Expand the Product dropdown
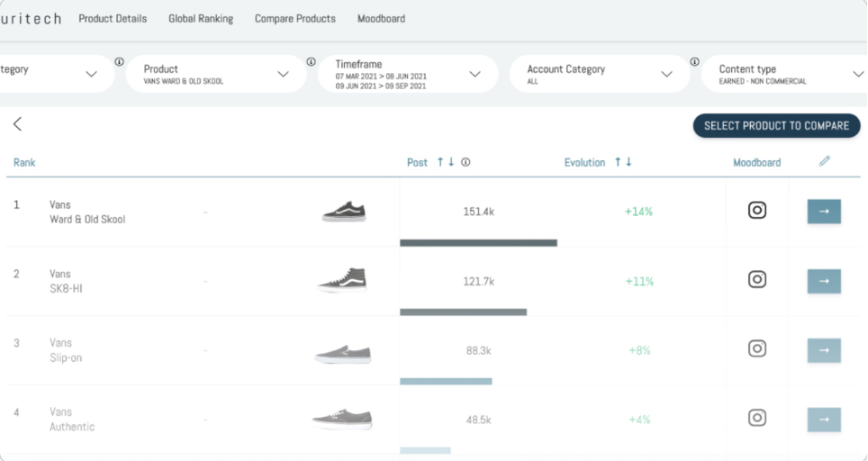 tap(283, 74)
